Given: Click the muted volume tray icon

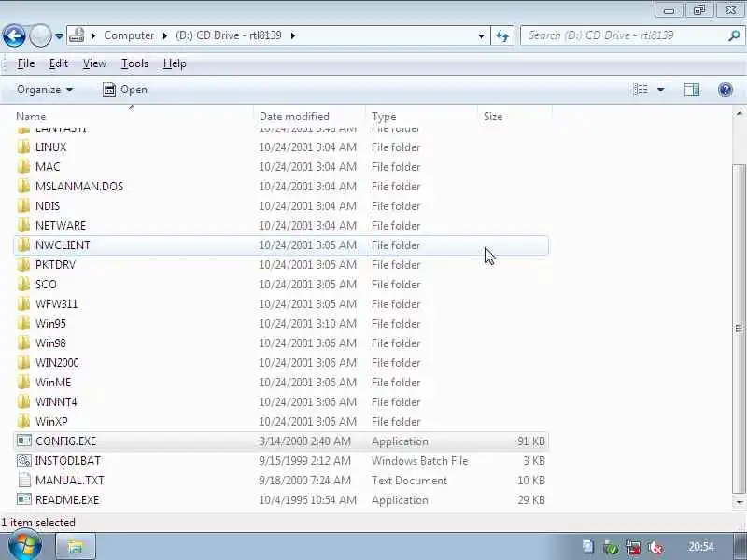Looking at the screenshot, I should click(x=655, y=547).
